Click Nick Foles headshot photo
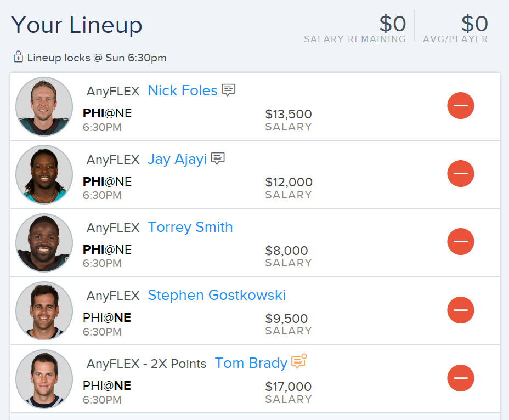Screen dimensions: 509x420 tap(44, 106)
